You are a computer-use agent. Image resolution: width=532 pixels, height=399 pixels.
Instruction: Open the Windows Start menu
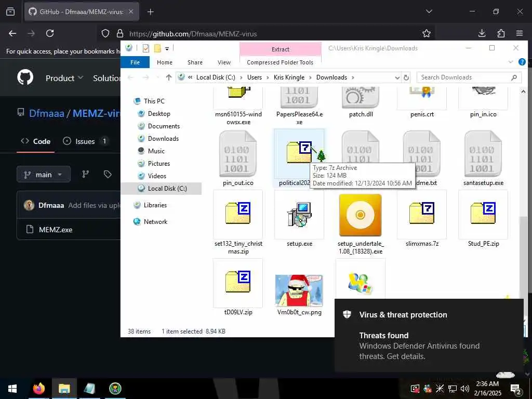(12, 389)
